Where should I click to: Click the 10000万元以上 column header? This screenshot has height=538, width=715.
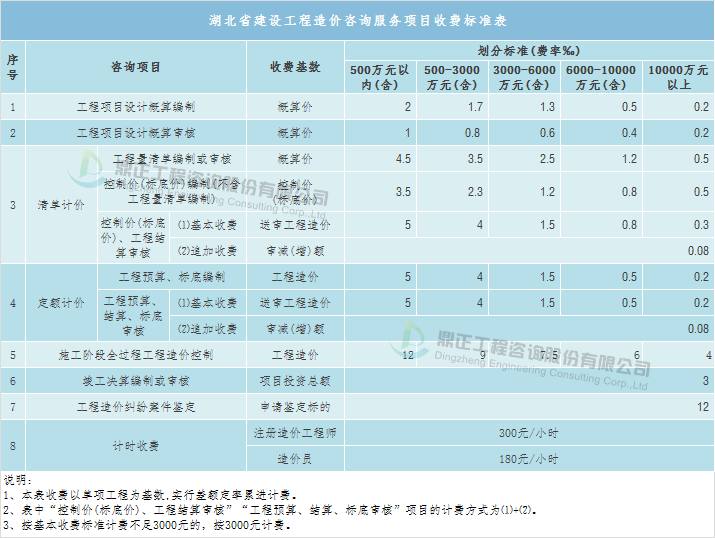pyautogui.click(x=677, y=77)
